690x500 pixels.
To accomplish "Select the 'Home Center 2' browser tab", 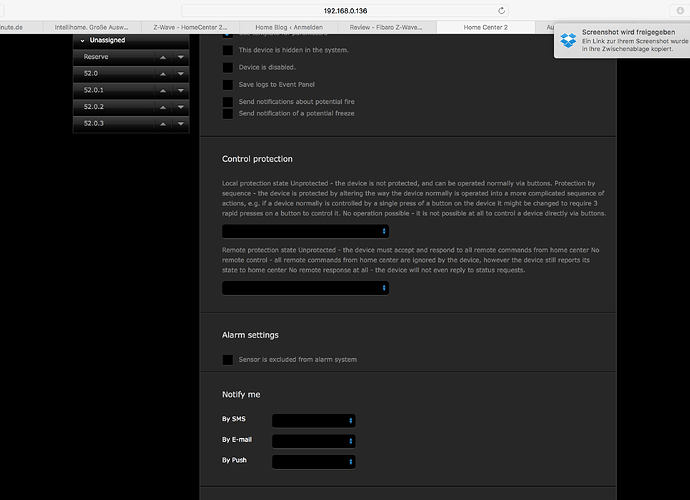I will pyautogui.click(x=485, y=27).
